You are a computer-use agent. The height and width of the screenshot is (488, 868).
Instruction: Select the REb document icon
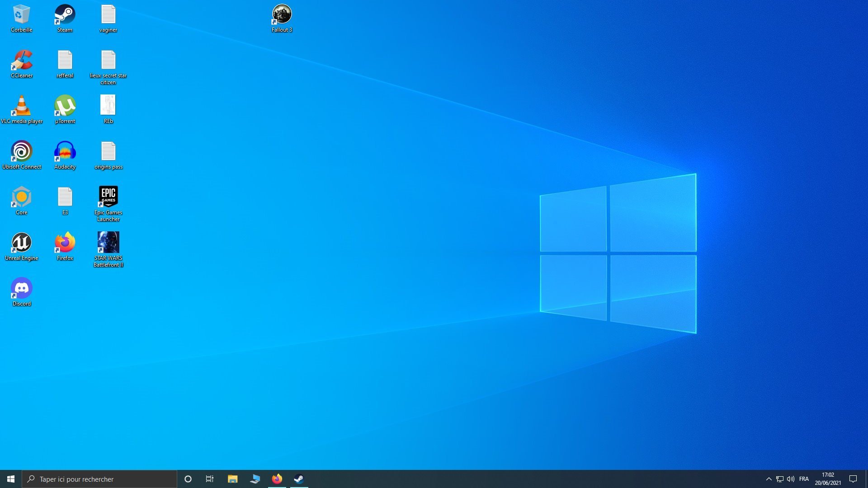point(108,110)
